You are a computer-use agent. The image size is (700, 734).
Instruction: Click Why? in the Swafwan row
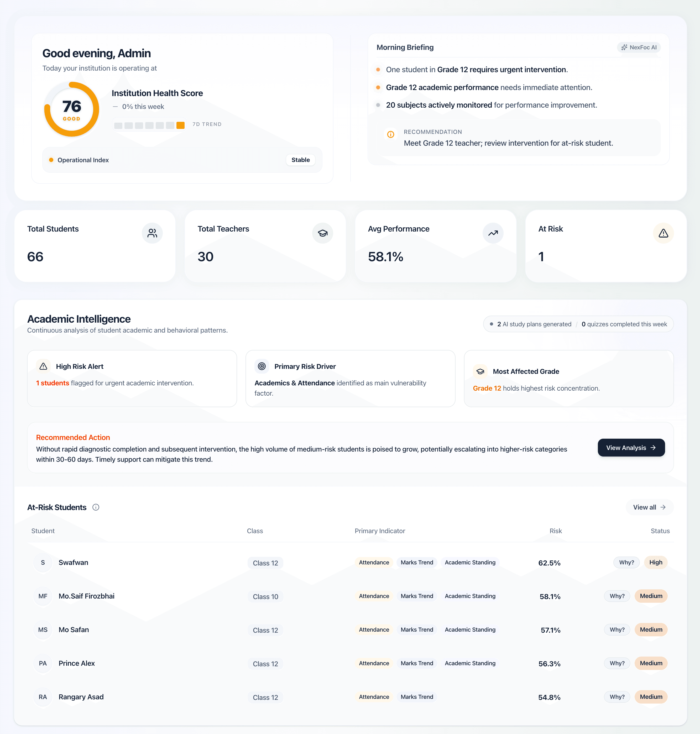pos(626,562)
